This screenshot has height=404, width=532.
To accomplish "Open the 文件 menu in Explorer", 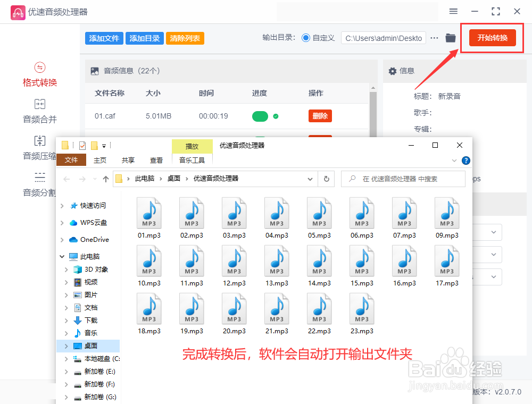I will point(71,160).
